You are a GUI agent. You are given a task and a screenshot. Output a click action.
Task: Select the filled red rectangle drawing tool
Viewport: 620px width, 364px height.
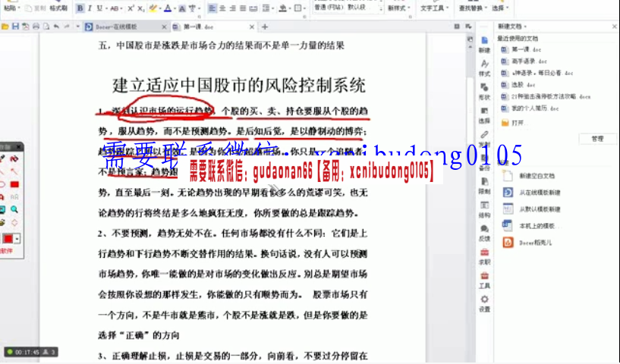14,184
